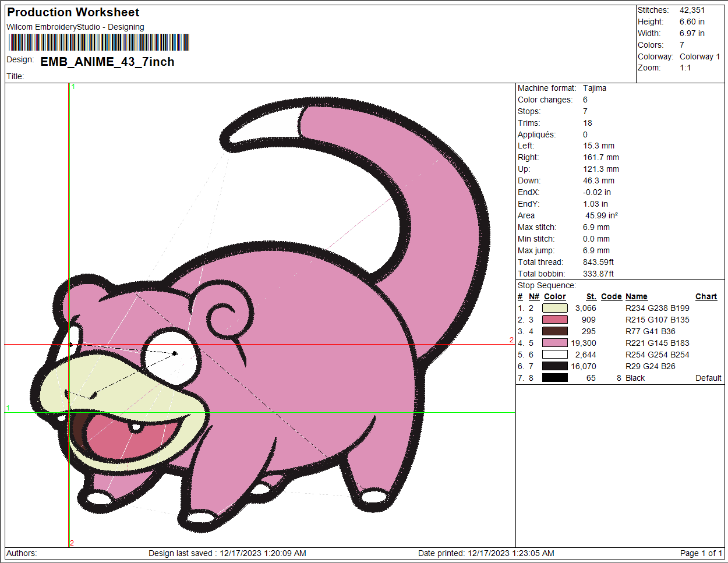The image size is (728, 563).
Task: Click the design name EMB_ANIME_43_7inch
Action: pos(107,62)
